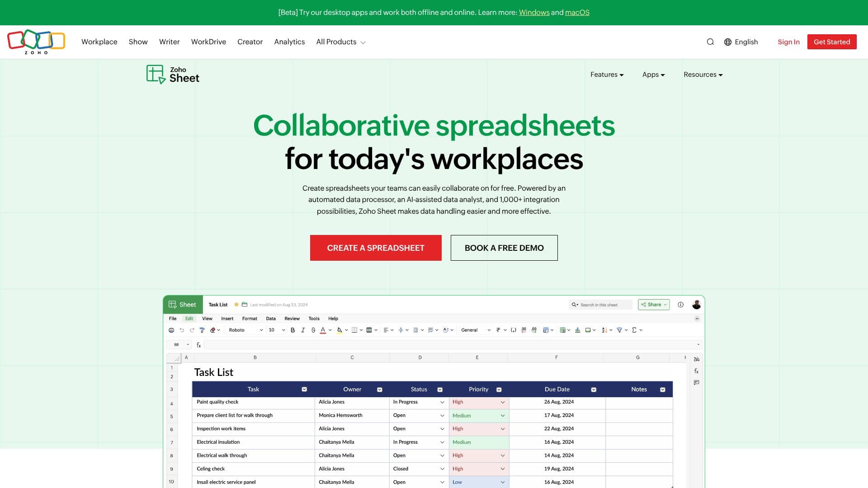The width and height of the screenshot is (868, 488).
Task: Click the Decrease Decimal icon with the red arrow
Action: (x=524, y=330)
